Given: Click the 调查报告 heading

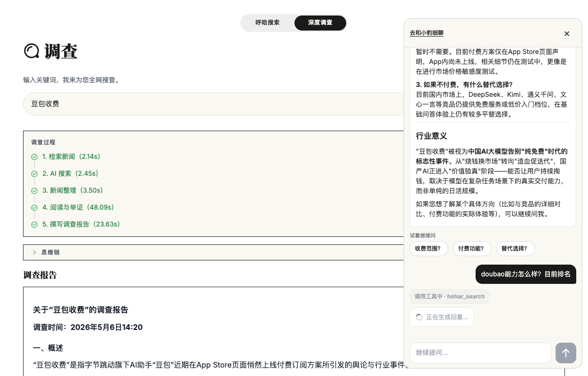Looking at the screenshot, I should (40, 275).
